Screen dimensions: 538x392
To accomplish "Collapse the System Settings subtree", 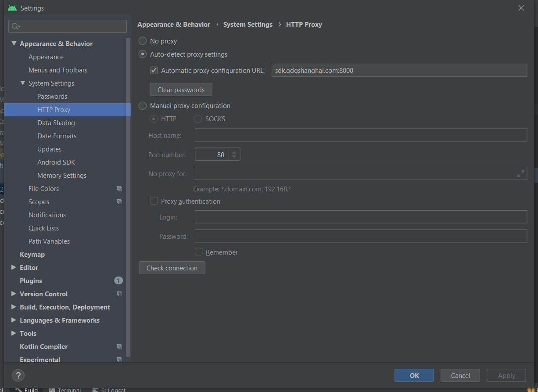I will pyautogui.click(x=23, y=83).
